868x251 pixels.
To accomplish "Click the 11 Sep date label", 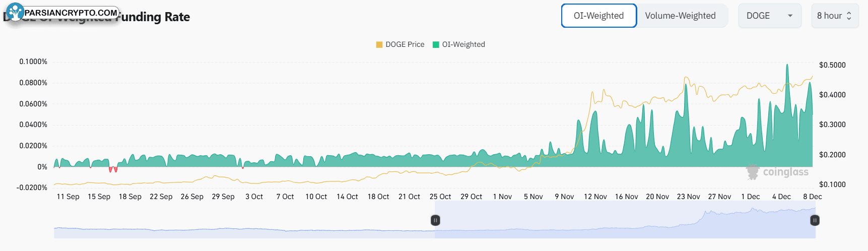I will coord(68,197).
